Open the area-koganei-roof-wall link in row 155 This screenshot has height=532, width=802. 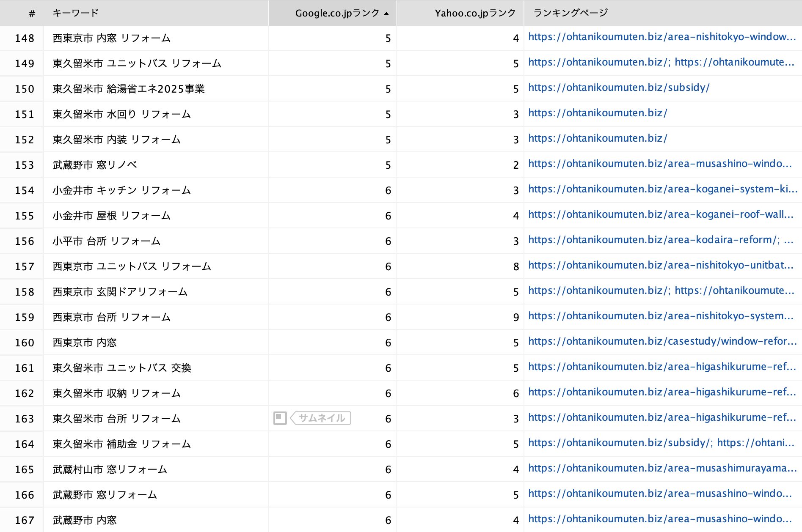pos(661,214)
